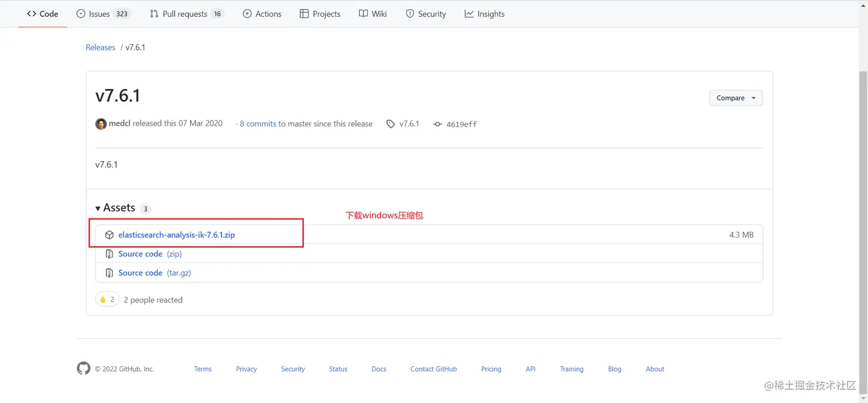Click medcl's avatar image
868x403 pixels.
[101, 124]
